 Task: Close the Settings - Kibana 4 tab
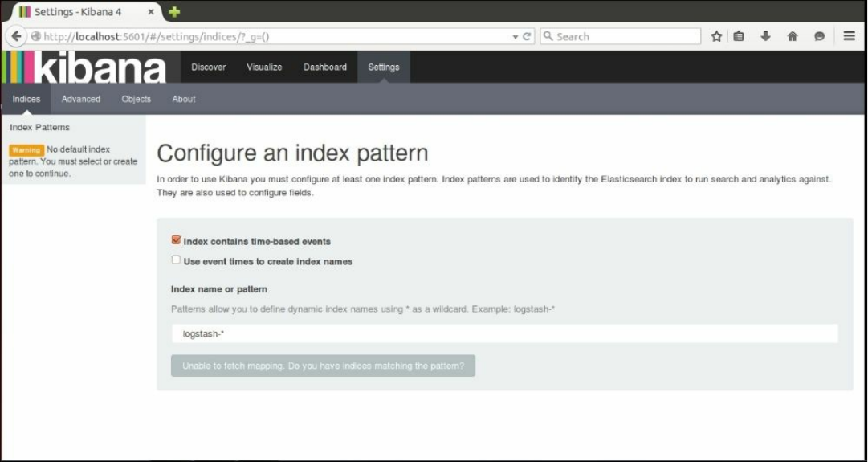pyautogui.click(x=151, y=11)
